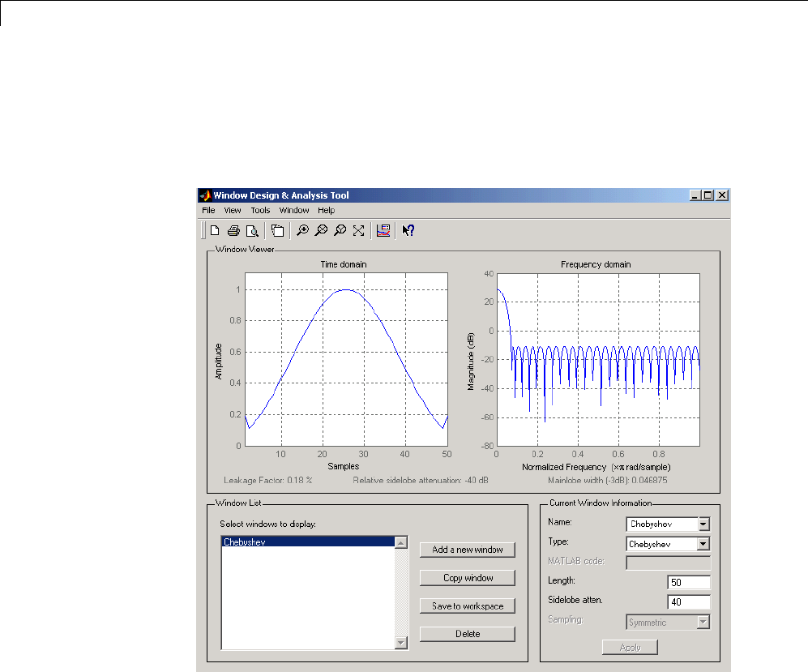Click the undock/copy figure toolbar icon
The height and width of the screenshot is (672, 808).
277,230
